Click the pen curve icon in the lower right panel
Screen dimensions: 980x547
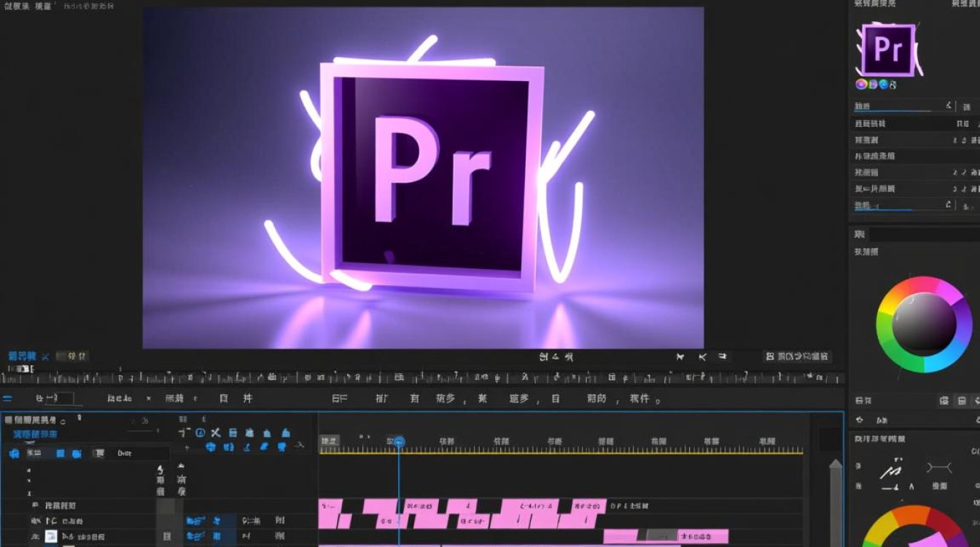click(x=890, y=471)
